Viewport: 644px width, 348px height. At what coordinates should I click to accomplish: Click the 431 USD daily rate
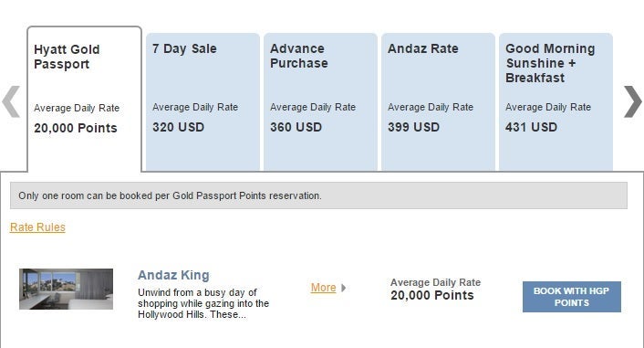531,127
